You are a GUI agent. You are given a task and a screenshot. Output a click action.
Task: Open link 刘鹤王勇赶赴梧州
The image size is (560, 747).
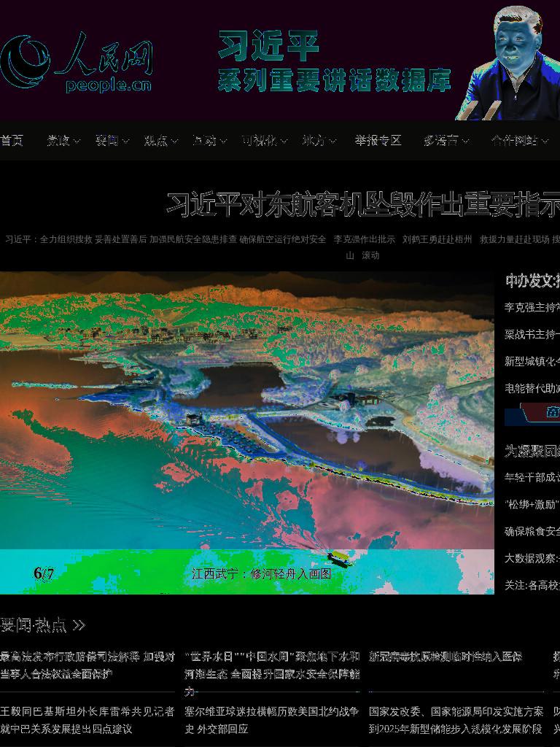click(x=437, y=239)
